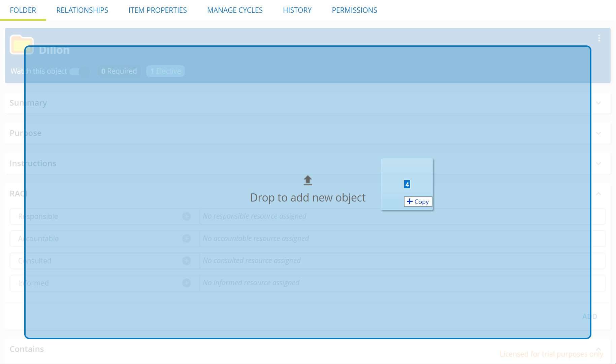Expand the Summary section

point(598,103)
